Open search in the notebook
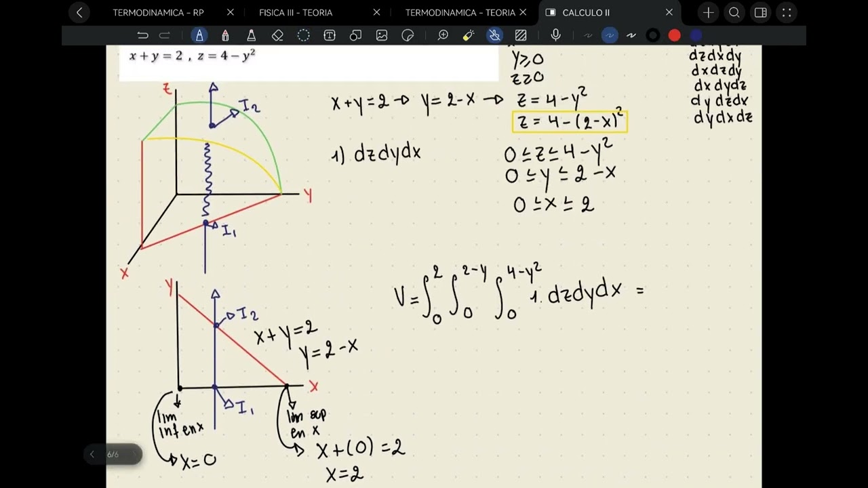Viewport: 868px width, 488px height. [734, 12]
